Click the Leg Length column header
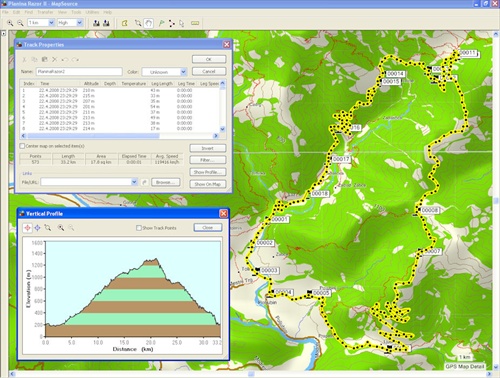The width and height of the screenshot is (500, 378). click(x=162, y=84)
